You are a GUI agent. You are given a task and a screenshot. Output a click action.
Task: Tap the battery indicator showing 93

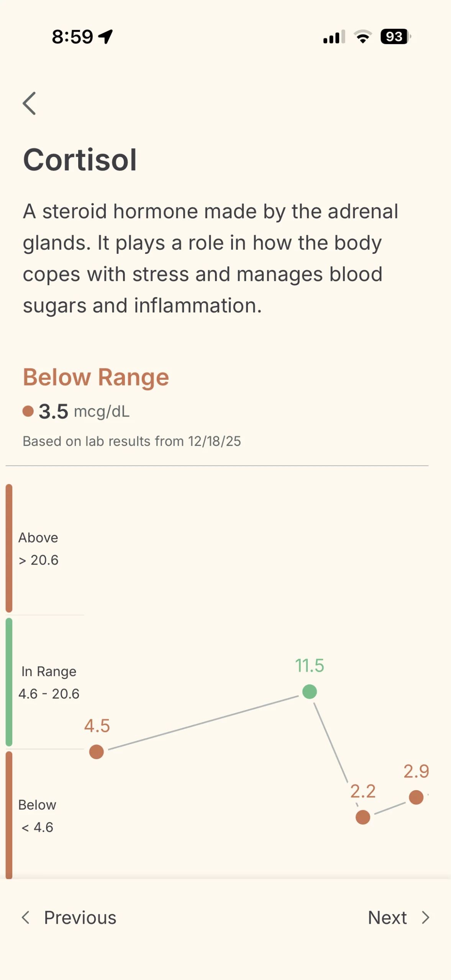coord(395,37)
